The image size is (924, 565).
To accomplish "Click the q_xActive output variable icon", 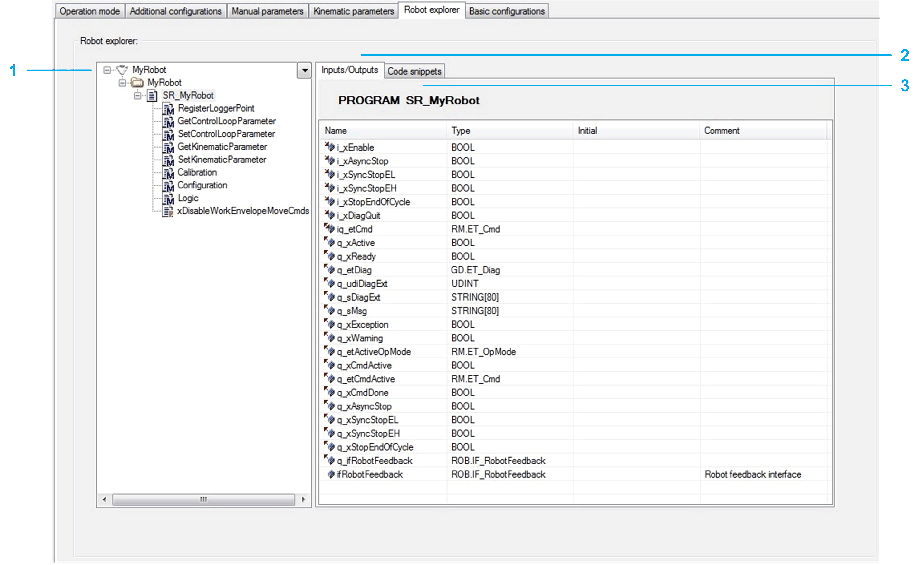I will coord(330,242).
